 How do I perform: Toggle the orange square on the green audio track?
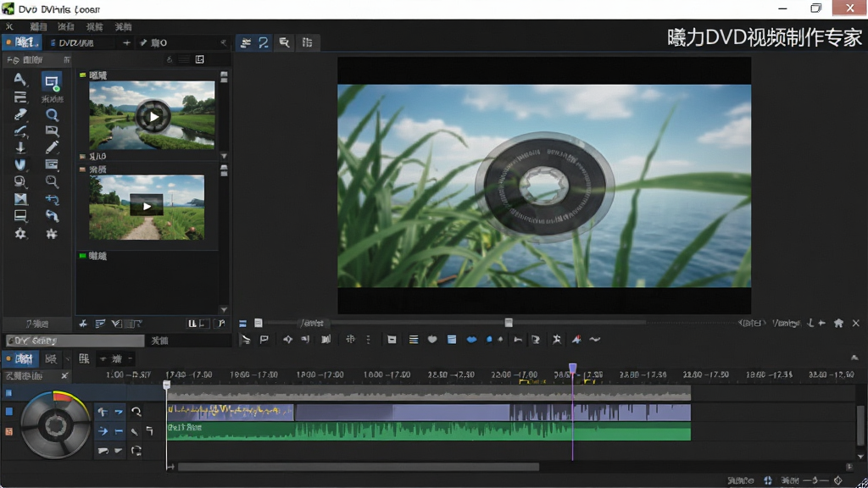click(x=8, y=431)
